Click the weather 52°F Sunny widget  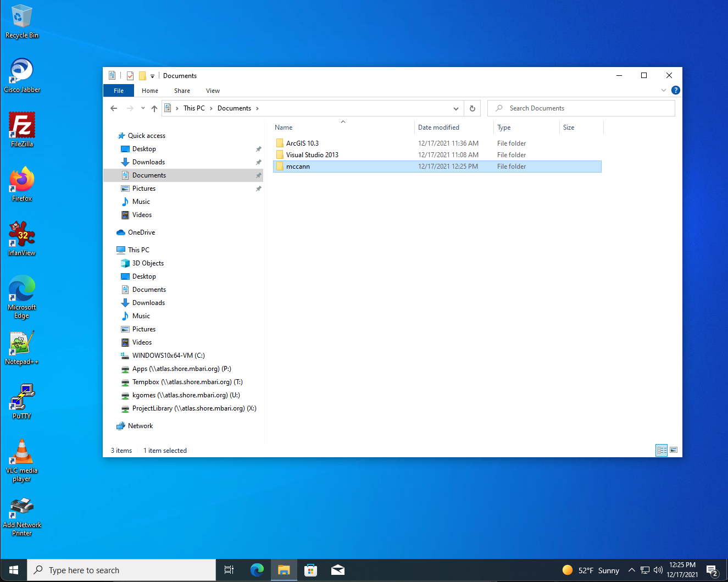(x=591, y=570)
